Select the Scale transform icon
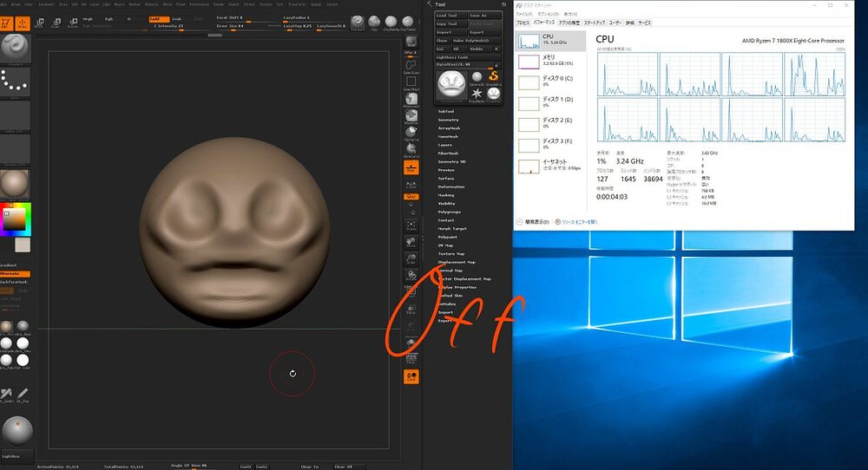 click(x=56, y=23)
